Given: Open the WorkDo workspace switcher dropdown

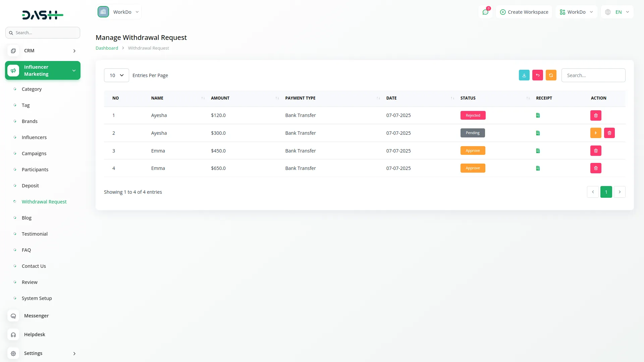Looking at the screenshot, I should coord(576,12).
